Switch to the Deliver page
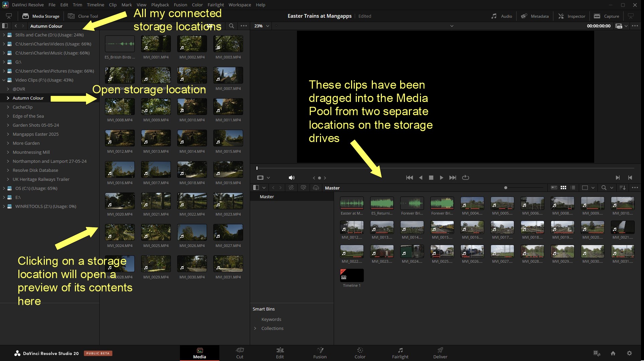Image resolution: width=644 pixels, height=361 pixels. pyautogui.click(x=440, y=353)
